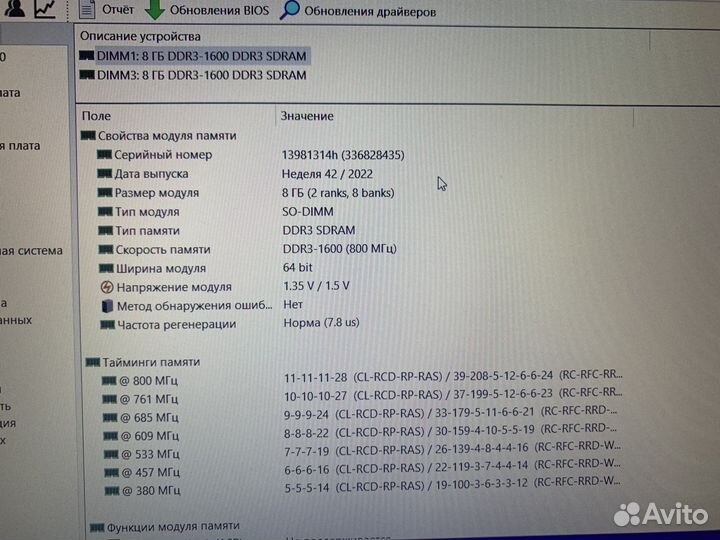Select the @ 800 МГц row label
This screenshot has width=720, height=540.
click(x=148, y=381)
